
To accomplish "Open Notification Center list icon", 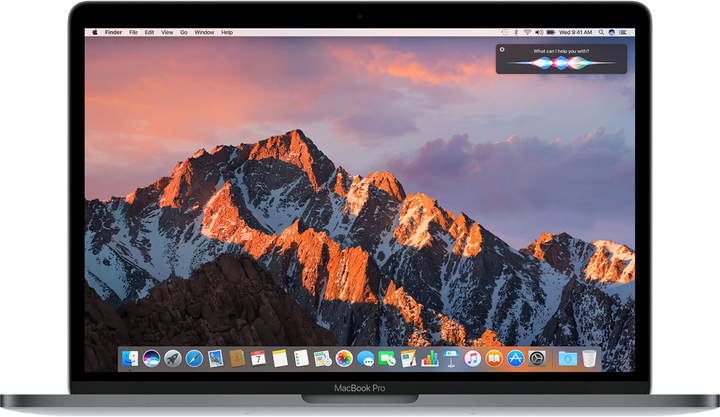I will [x=623, y=32].
